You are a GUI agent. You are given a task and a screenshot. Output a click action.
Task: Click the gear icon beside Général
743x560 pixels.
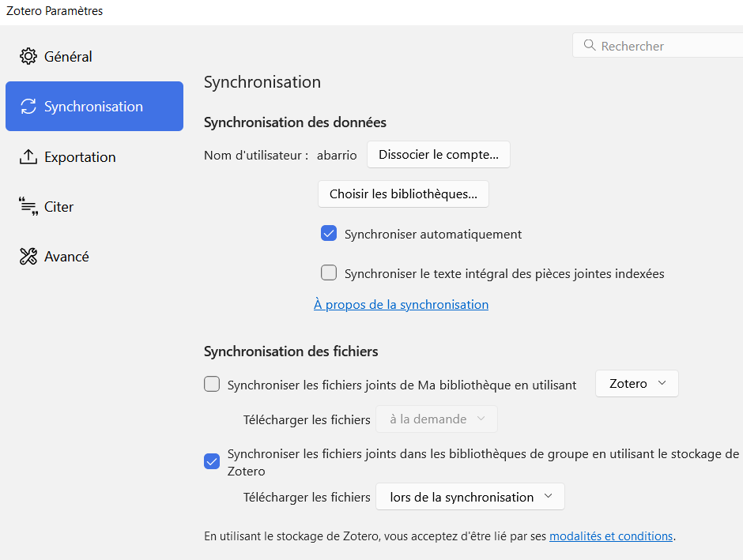pos(28,56)
